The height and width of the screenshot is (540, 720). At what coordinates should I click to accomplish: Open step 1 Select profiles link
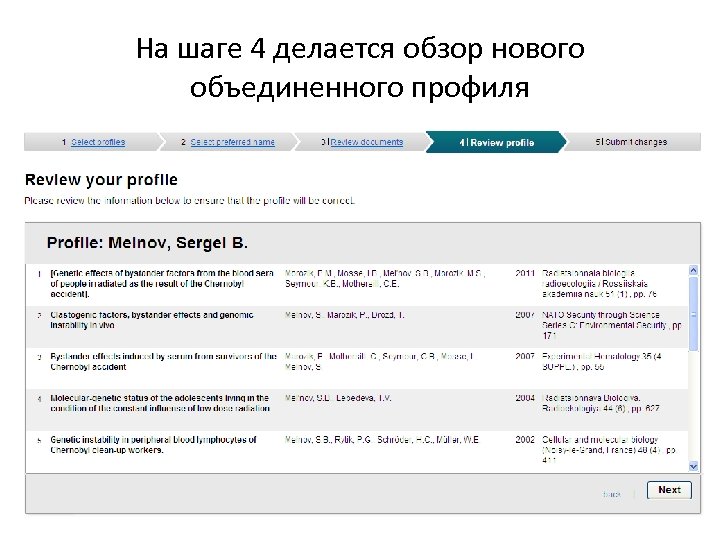pyautogui.click(x=98, y=142)
